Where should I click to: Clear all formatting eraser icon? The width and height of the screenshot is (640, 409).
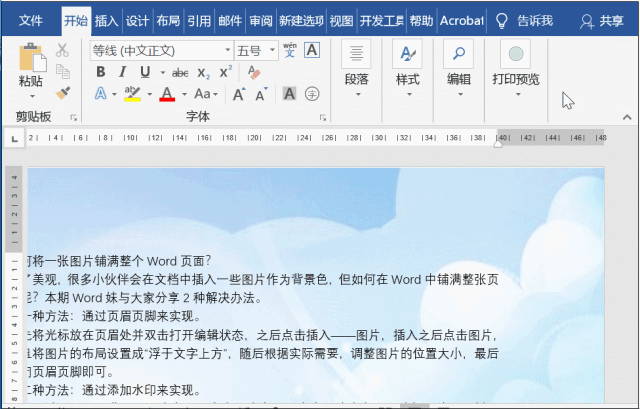pyautogui.click(x=254, y=72)
